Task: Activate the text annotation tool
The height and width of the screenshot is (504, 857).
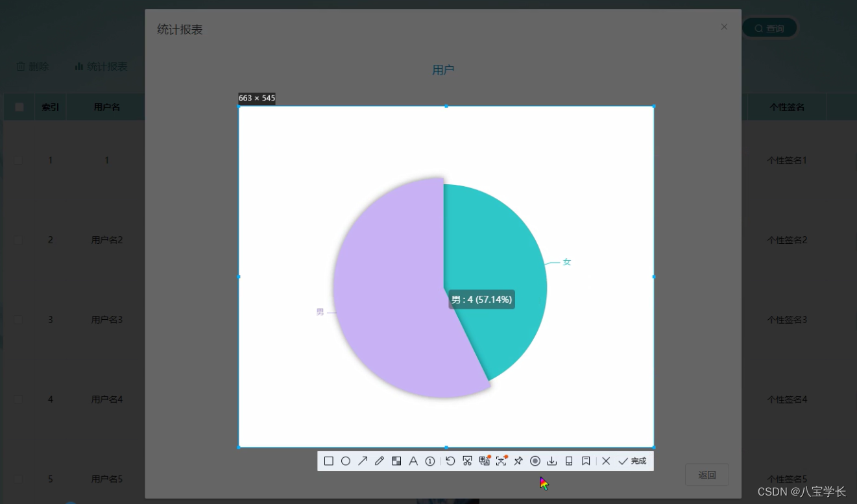Action: point(413,461)
